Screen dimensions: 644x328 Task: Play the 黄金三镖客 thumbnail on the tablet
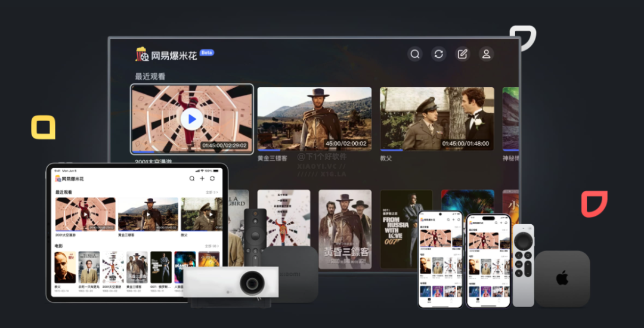148,214
